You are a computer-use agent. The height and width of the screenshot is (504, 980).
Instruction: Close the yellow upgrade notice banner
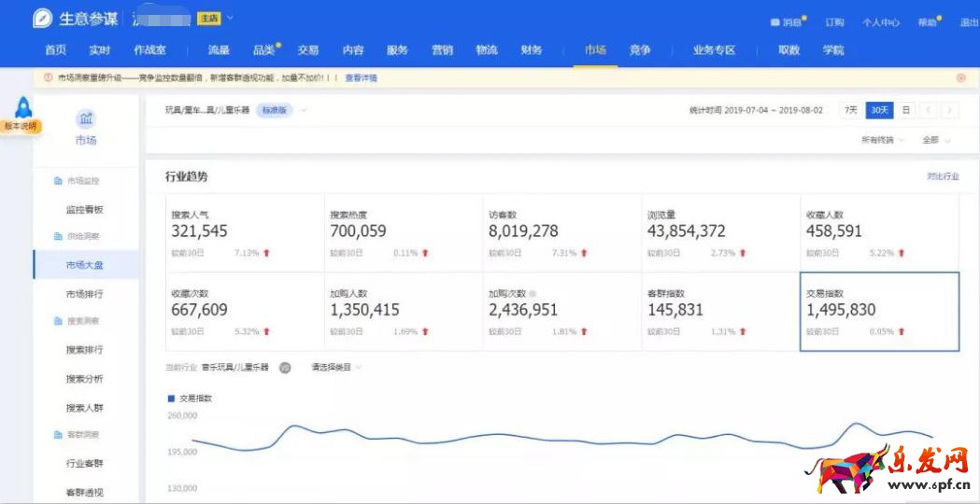(x=960, y=78)
